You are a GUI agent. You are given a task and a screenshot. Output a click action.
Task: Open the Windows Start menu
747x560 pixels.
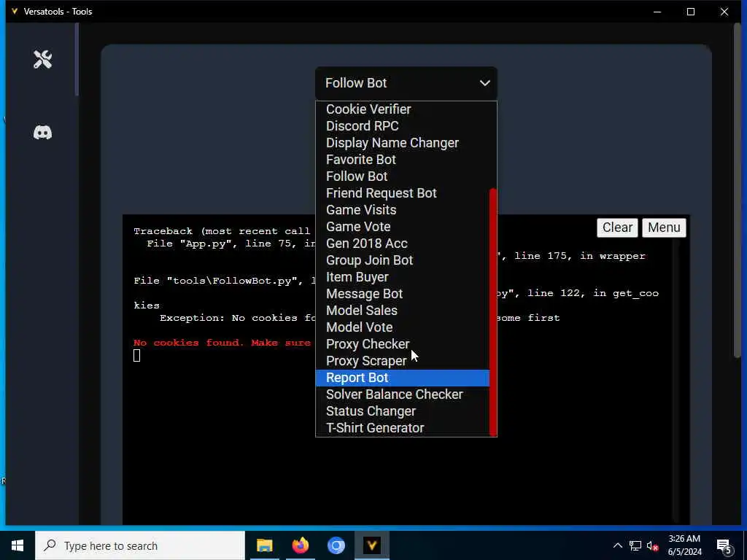pyautogui.click(x=18, y=545)
